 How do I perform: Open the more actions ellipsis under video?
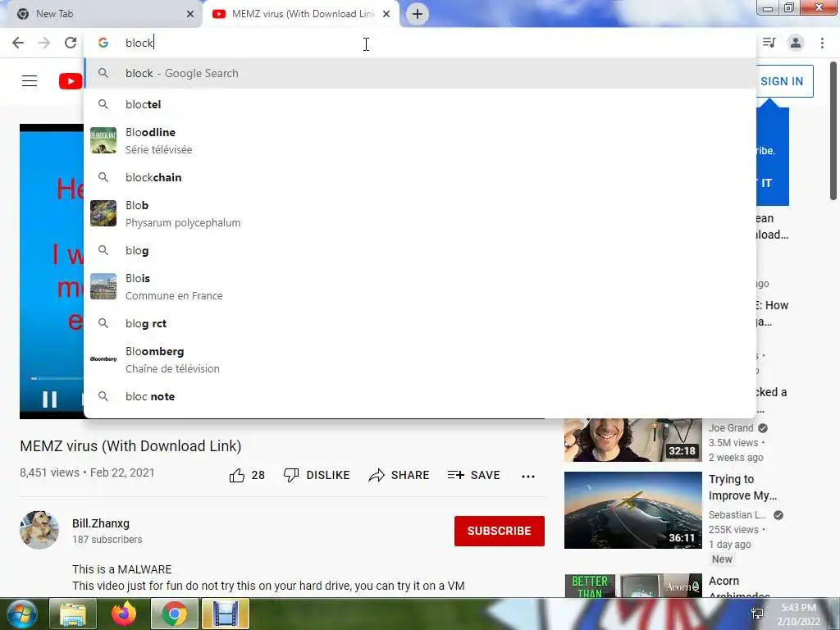(528, 477)
